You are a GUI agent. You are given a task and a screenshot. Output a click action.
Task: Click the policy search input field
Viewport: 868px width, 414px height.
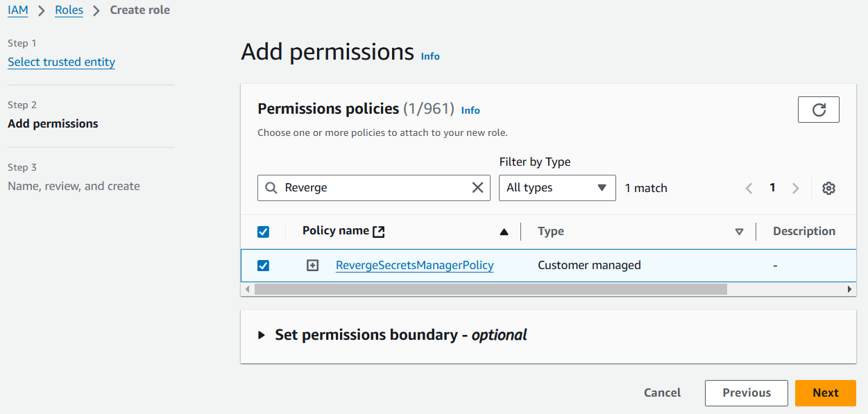pyautogui.click(x=374, y=188)
